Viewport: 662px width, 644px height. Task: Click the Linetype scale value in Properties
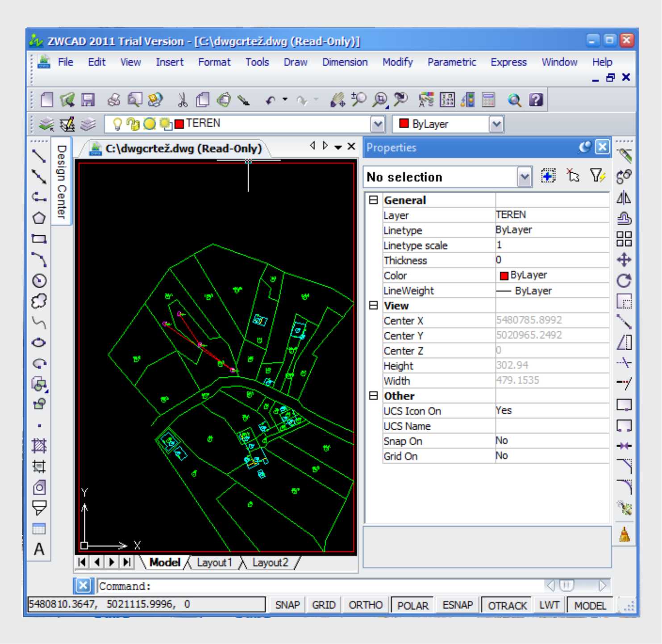click(552, 245)
